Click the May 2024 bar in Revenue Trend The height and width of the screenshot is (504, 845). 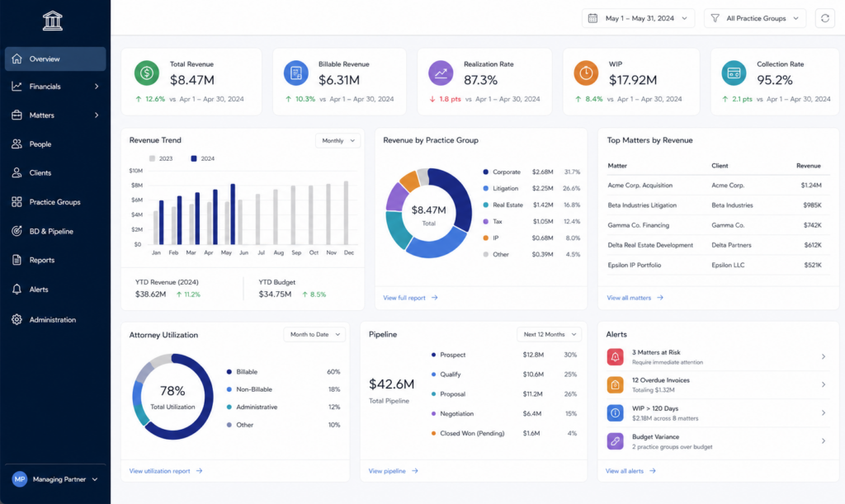pos(233,214)
